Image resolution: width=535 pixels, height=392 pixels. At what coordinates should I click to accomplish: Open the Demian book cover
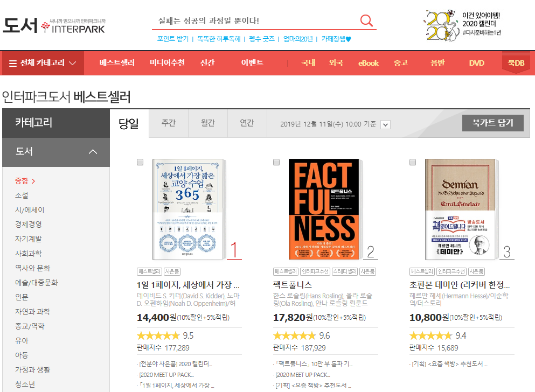click(461, 209)
